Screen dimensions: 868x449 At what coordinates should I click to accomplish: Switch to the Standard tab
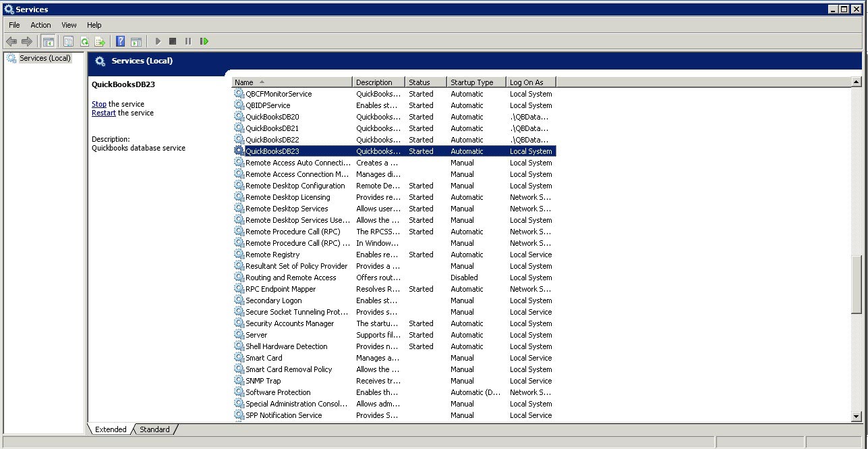click(x=154, y=429)
